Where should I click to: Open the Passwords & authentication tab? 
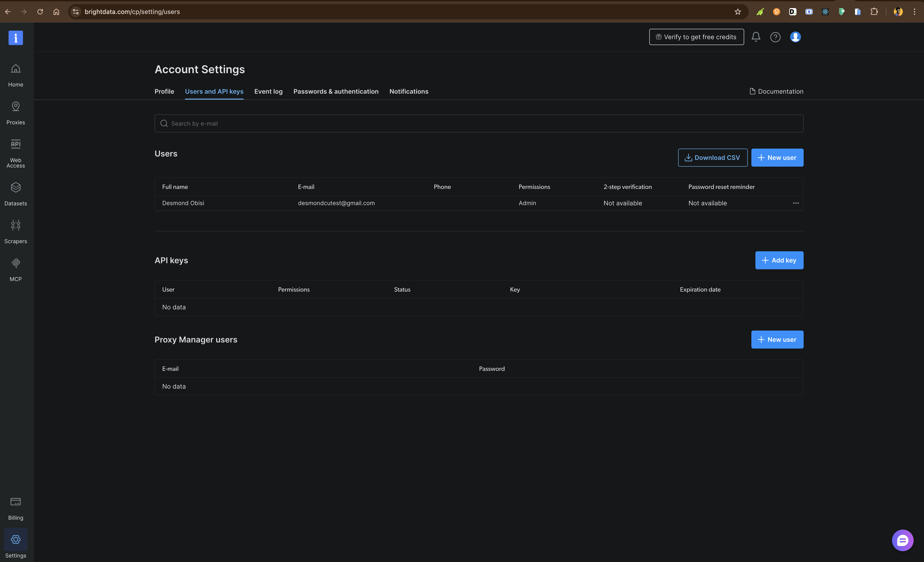(336, 91)
